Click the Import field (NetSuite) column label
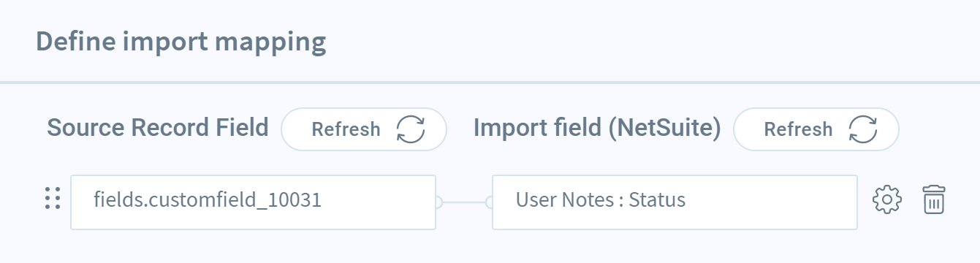The width and height of the screenshot is (980, 263). (x=597, y=128)
